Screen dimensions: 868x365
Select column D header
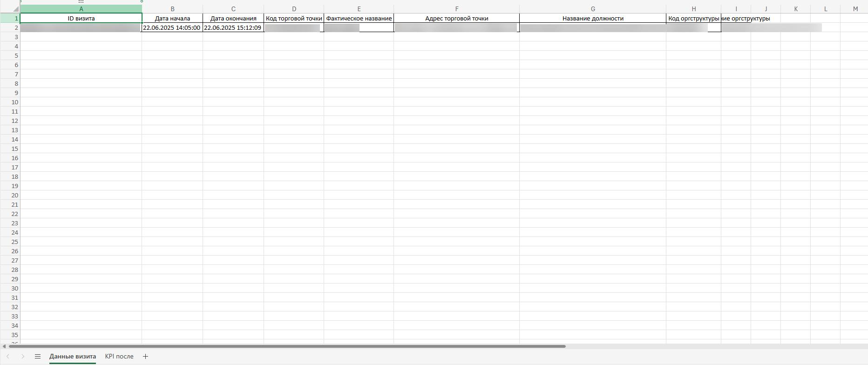click(294, 9)
